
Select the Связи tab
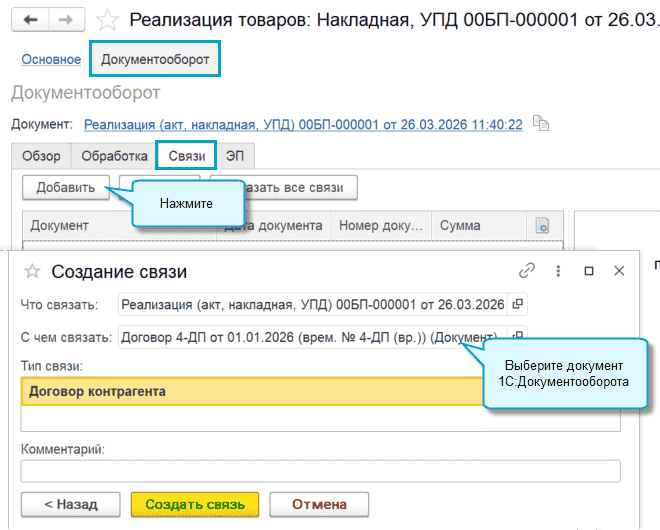pos(186,156)
